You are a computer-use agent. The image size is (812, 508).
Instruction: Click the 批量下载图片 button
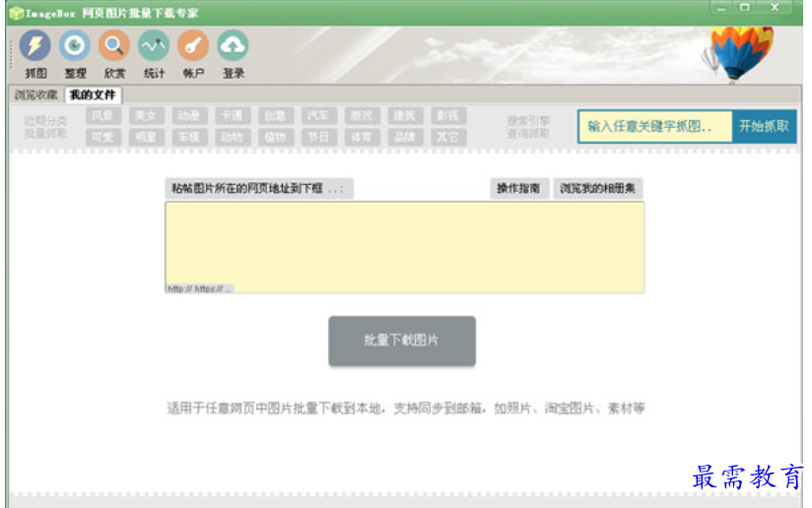402,341
